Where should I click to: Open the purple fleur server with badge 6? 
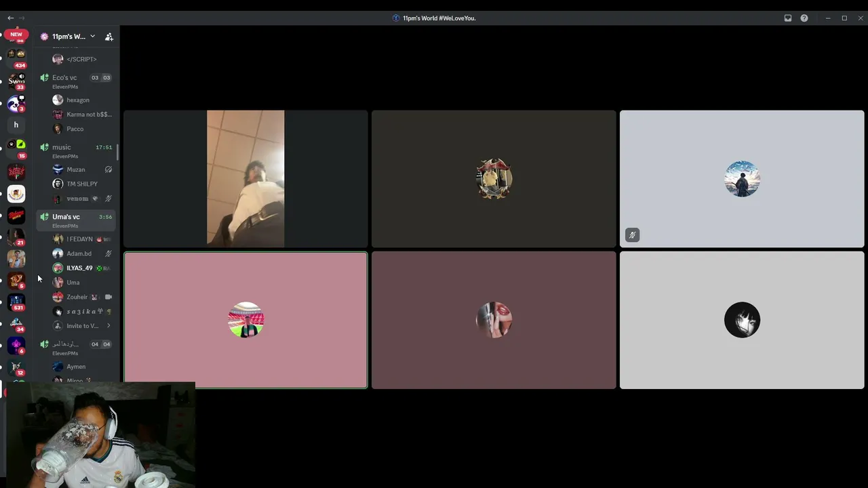pos(16,346)
